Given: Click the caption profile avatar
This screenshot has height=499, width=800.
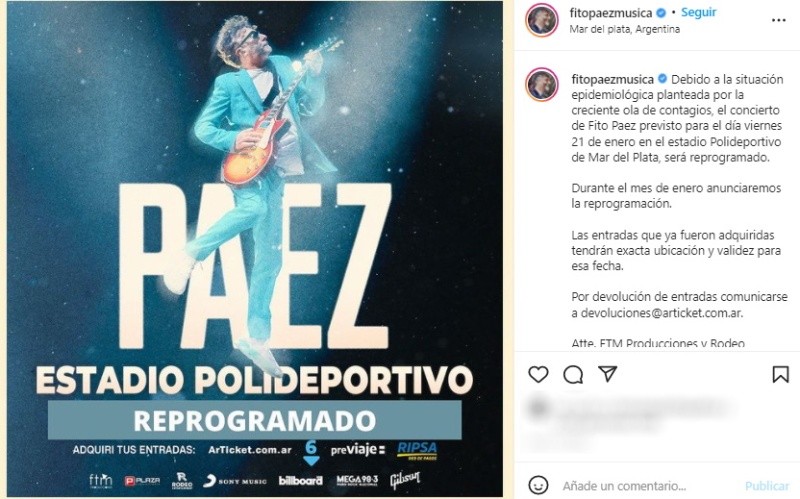Looking at the screenshot, I should click(542, 85).
